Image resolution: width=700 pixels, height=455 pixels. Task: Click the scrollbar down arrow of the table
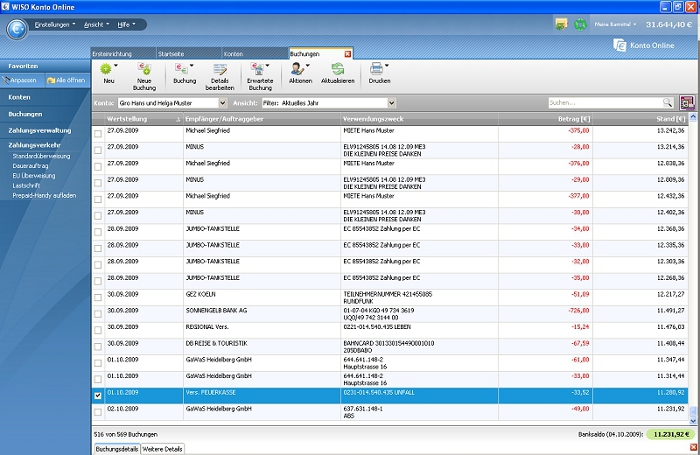(693, 421)
